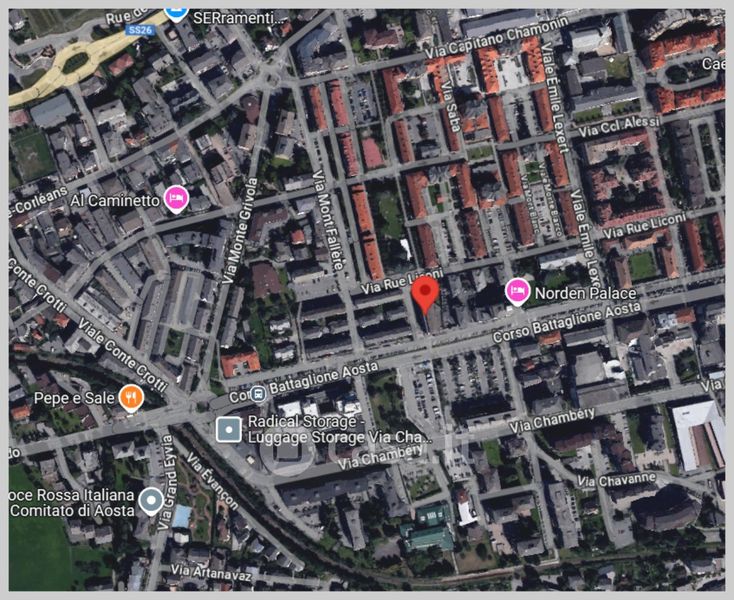Click the bus stop icon on Corso Battaglione Aosta
Screen dimensions: 734x600
(257, 394)
